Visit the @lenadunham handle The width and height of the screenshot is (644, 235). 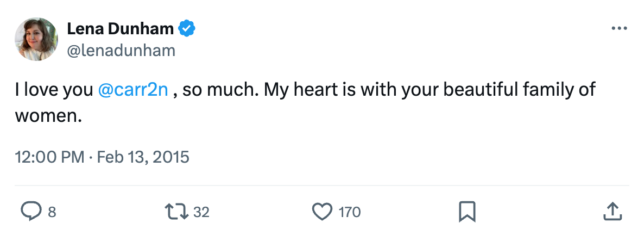(121, 51)
